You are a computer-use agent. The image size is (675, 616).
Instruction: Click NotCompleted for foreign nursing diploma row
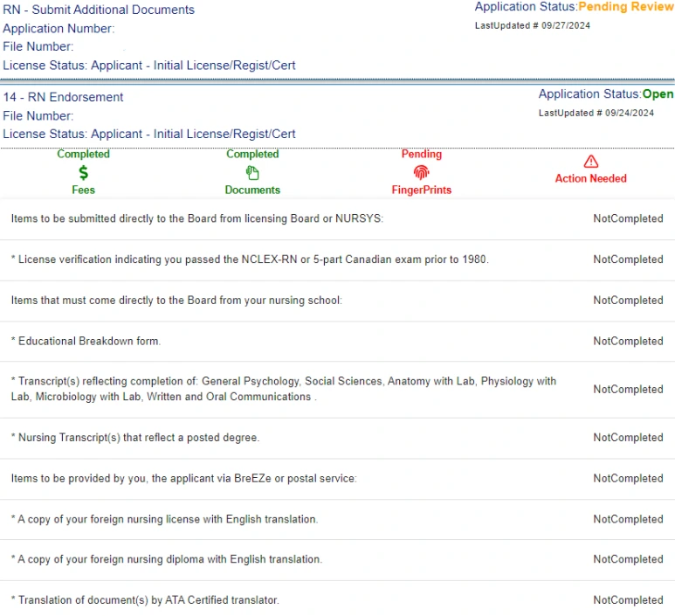click(x=628, y=559)
